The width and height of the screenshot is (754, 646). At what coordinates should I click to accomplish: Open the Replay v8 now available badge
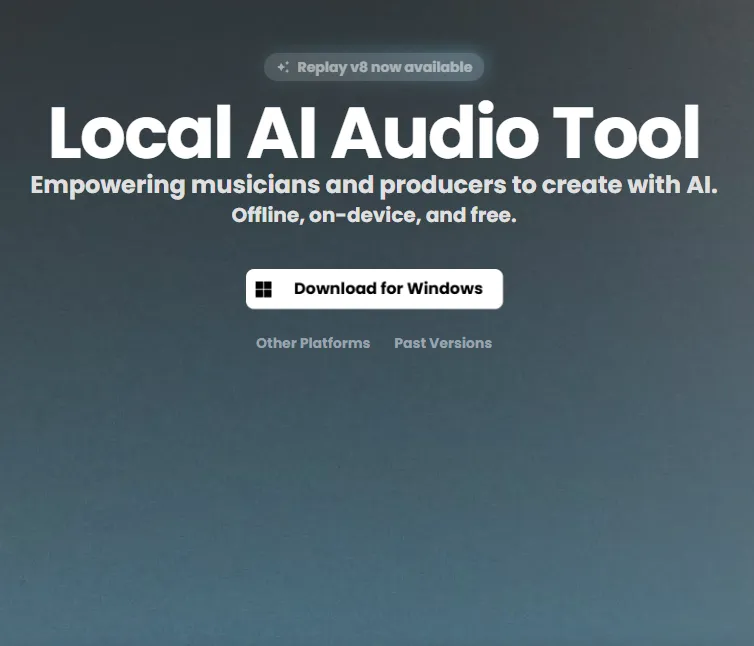[x=374, y=68]
